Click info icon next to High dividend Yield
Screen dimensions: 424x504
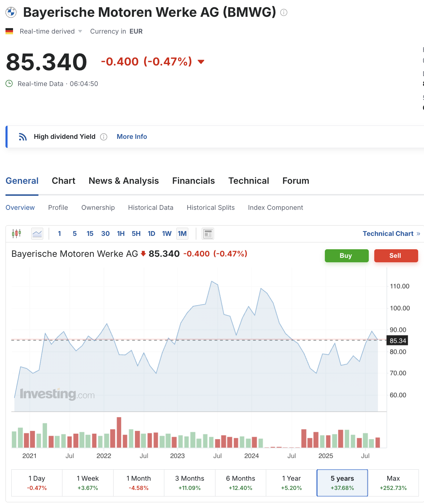coord(104,137)
